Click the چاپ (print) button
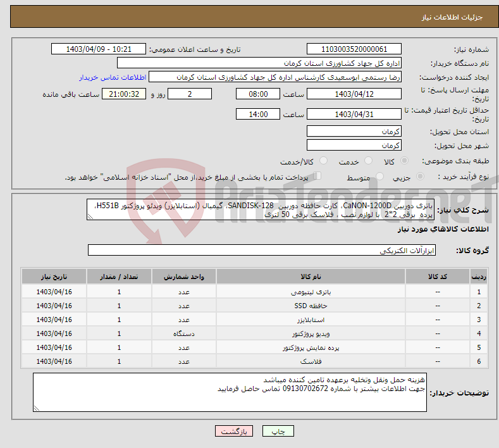 pyautogui.click(x=278, y=431)
